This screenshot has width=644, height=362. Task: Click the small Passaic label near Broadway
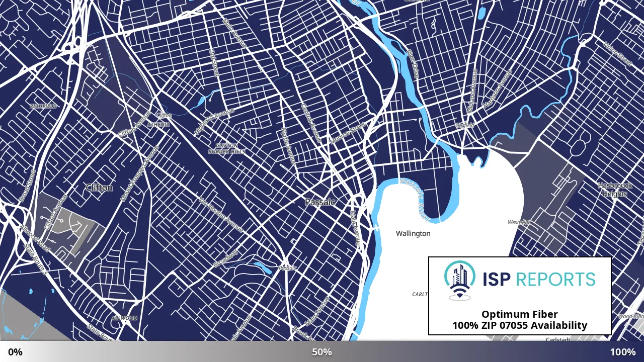288,268
